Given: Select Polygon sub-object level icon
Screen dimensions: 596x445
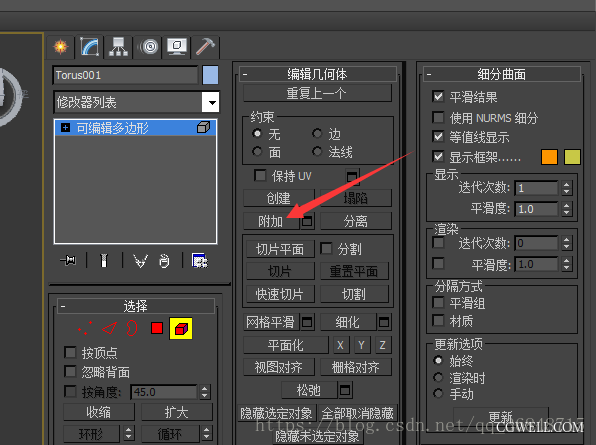Looking at the screenshot, I should point(157,328).
